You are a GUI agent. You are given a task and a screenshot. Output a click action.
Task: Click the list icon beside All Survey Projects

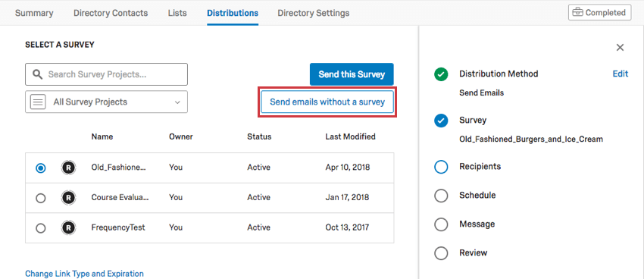tap(38, 102)
